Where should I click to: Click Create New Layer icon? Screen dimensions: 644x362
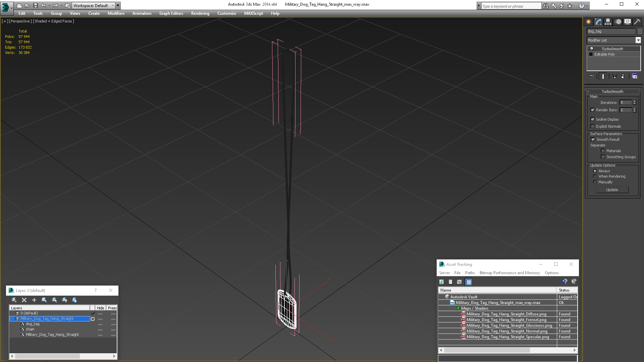(x=14, y=300)
